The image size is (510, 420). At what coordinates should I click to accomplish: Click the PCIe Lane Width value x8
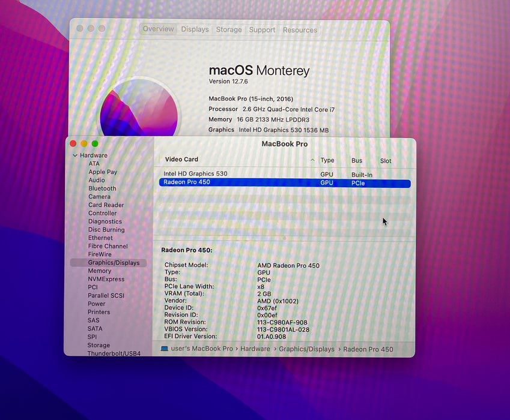click(x=261, y=287)
